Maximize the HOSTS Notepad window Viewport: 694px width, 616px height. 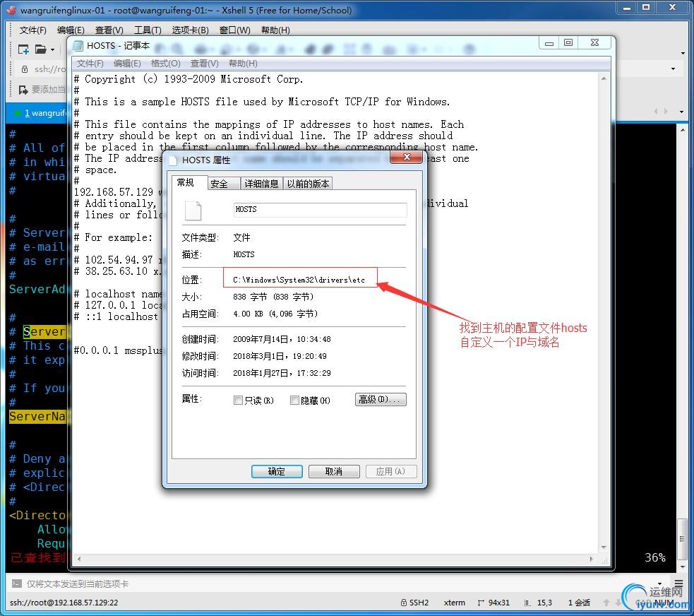pos(568,42)
